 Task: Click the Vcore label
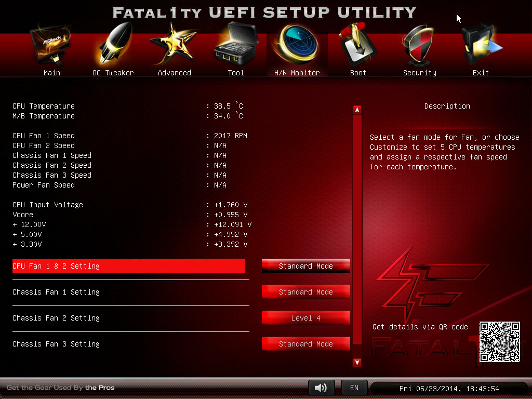pyautogui.click(x=23, y=215)
